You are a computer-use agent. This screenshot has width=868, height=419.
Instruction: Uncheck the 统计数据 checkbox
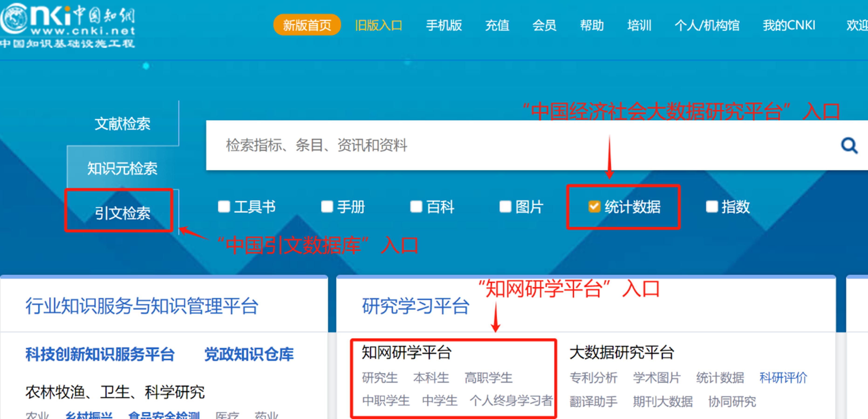click(594, 206)
